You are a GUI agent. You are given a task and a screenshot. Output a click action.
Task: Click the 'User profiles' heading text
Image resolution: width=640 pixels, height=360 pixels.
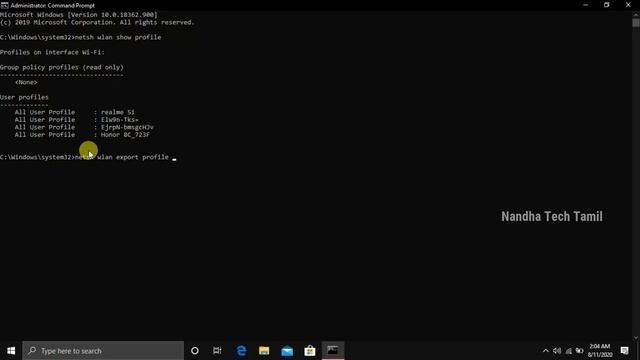click(x=24, y=97)
